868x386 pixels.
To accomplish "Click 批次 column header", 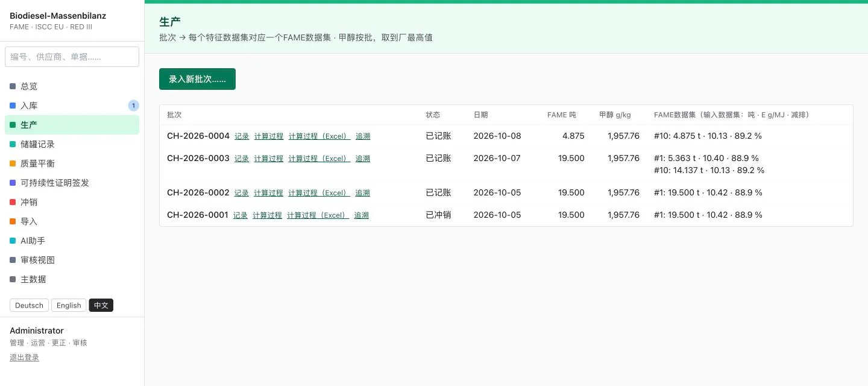I will 174,115.
